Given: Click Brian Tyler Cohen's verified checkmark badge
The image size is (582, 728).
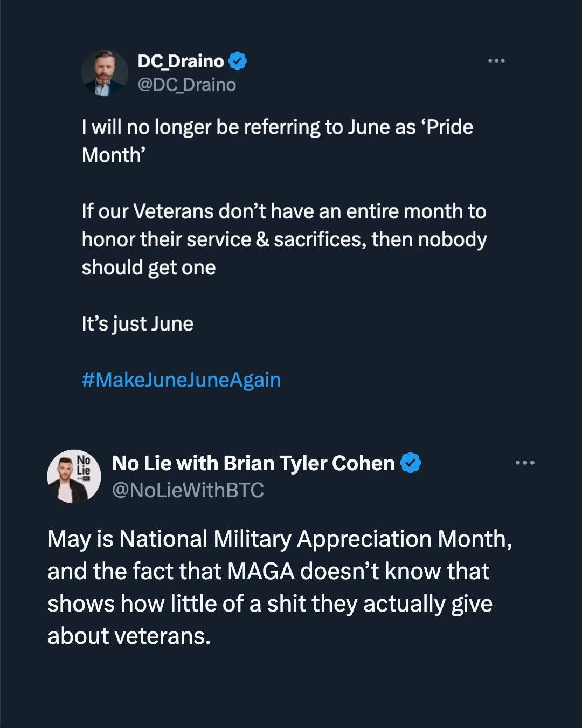Looking at the screenshot, I should (x=411, y=463).
